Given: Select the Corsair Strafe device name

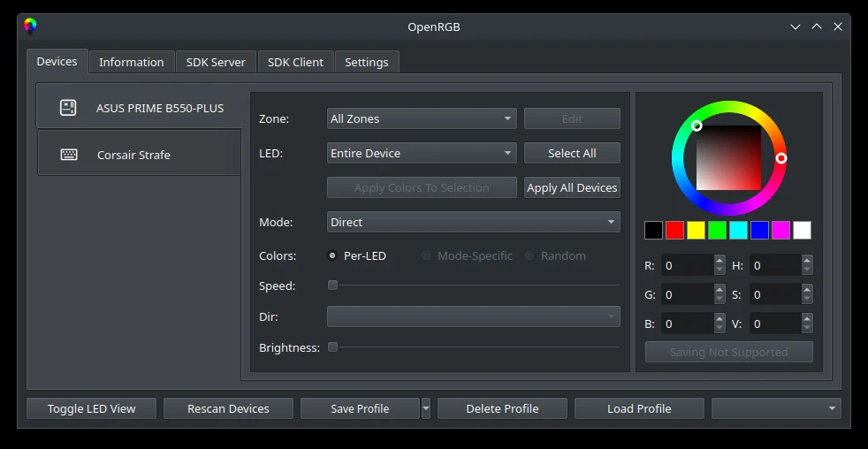Looking at the screenshot, I should click(x=133, y=155).
